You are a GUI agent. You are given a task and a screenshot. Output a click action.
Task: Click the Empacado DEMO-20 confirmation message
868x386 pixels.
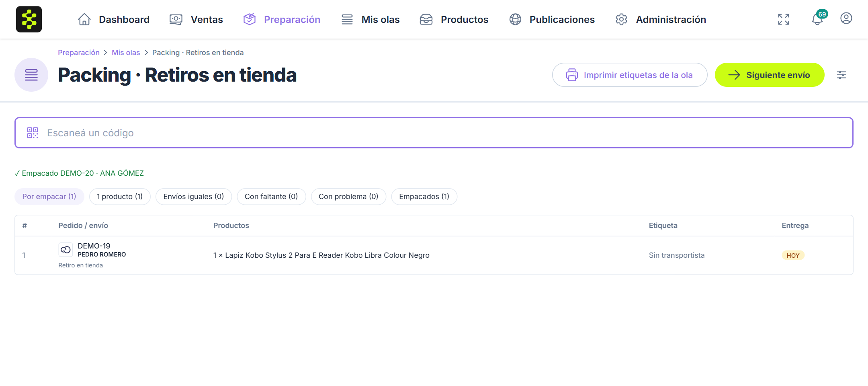click(x=79, y=173)
